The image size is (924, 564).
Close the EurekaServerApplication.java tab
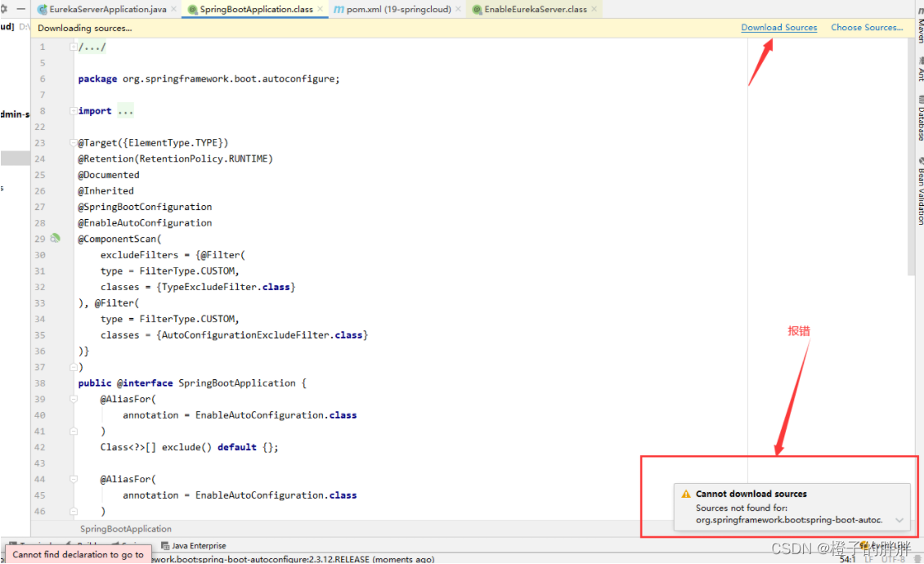pyautogui.click(x=174, y=10)
